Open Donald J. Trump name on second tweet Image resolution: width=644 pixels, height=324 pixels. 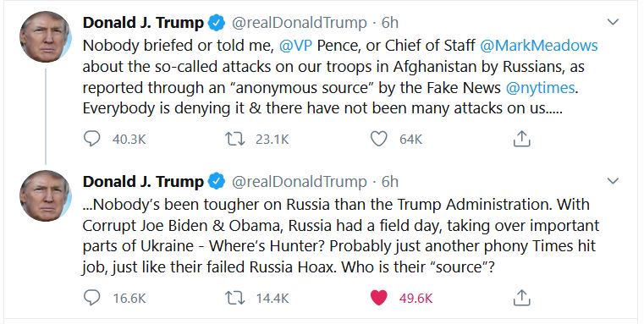(143, 182)
